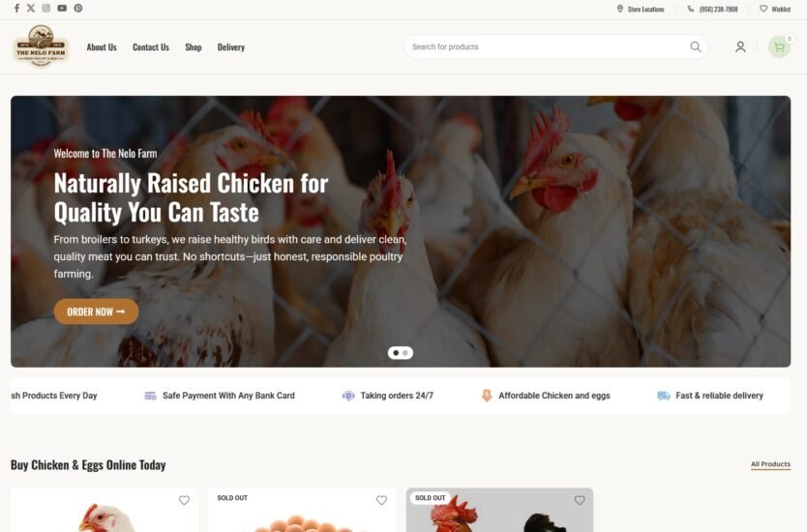This screenshot has height=532, width=807.
Task: Open the Facebook social icon
Action: [16, 9]
